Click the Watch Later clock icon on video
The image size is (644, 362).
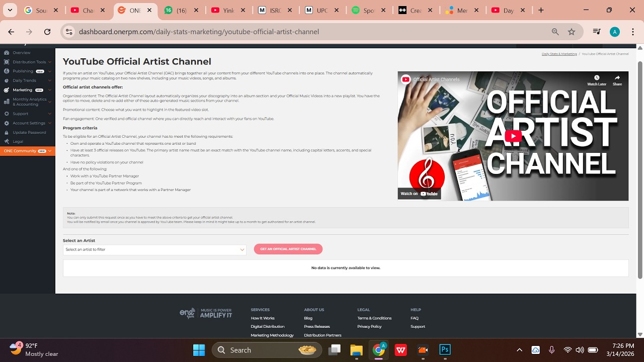[597, 78]
